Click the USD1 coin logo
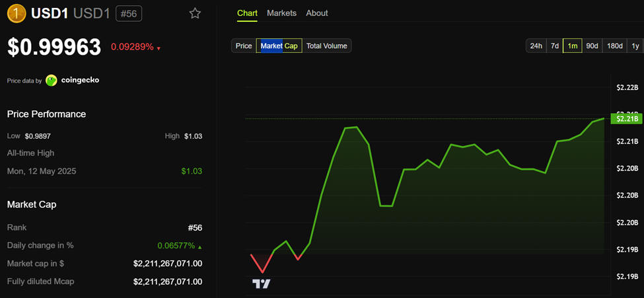Screen dimensions: 644x298 point(17,13)
